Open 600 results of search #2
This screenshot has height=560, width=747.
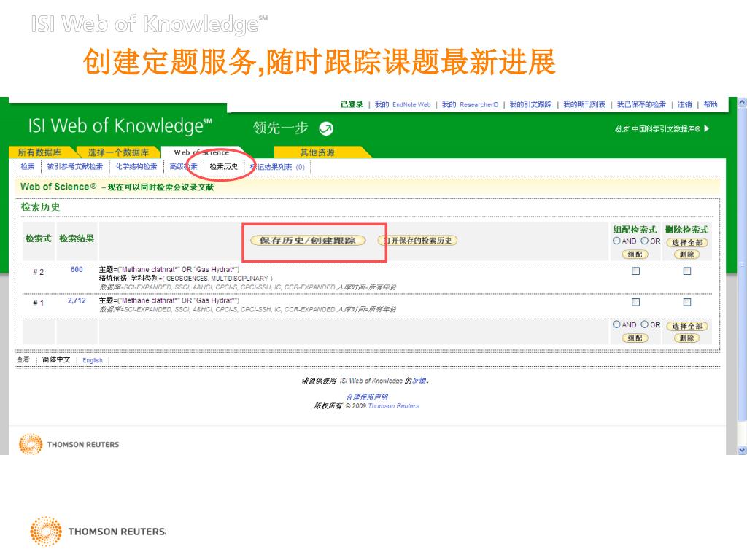(x=77, y=270)
